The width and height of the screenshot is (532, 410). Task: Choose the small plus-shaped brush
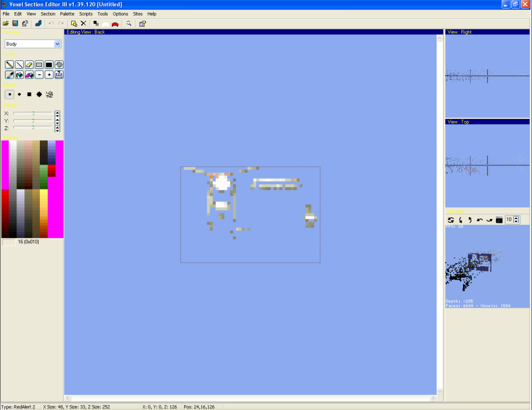click(19, 94)
